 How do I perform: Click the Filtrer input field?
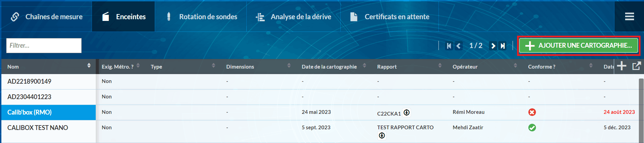pos(44,46)
